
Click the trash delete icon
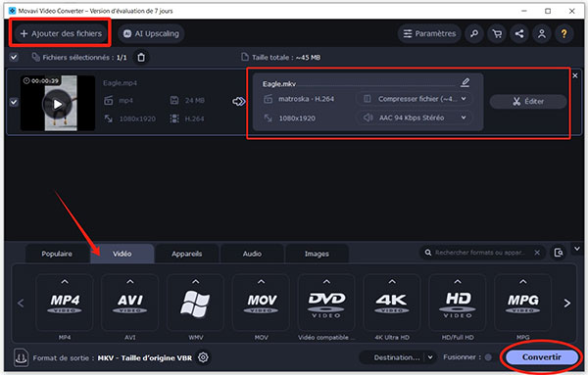point(141,58)
